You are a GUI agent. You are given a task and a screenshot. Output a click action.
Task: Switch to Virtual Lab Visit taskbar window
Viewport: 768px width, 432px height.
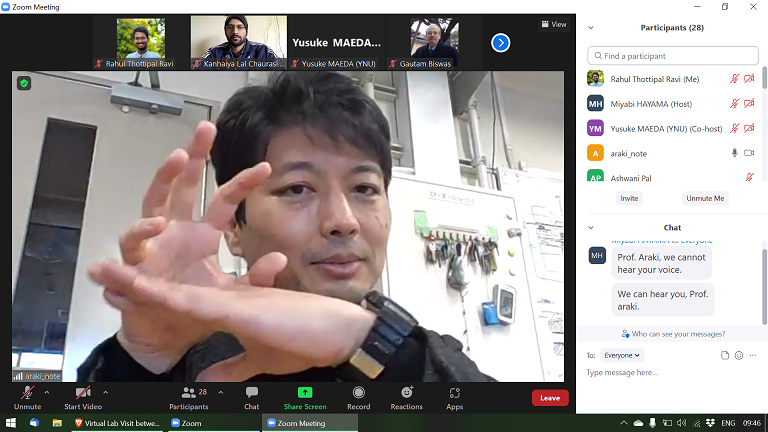tap(116, 423)
